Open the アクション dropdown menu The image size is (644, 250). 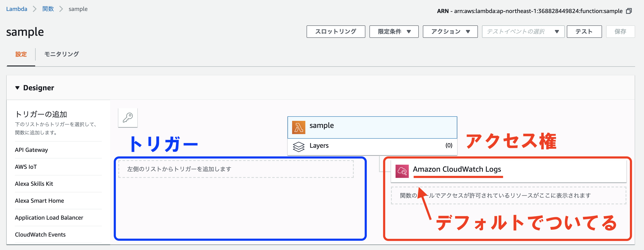pos(450,31)
